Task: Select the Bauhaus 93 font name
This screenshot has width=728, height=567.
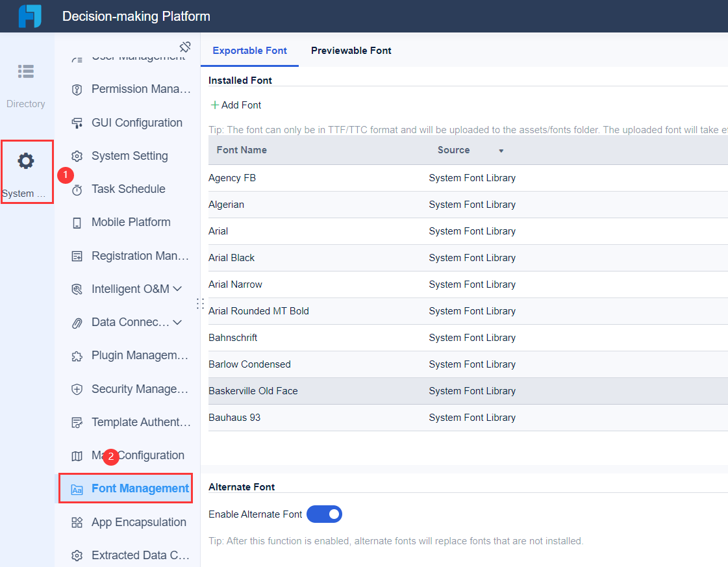Action: point(234,418)
